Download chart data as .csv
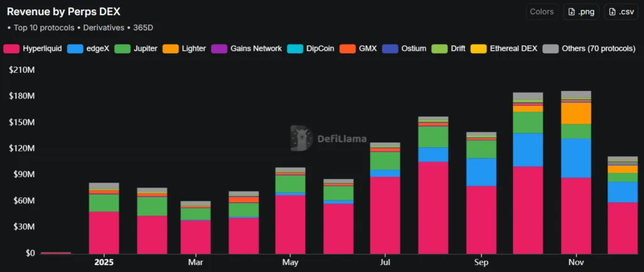This screenshot has width=644, height=272. (x=621, y=11)
